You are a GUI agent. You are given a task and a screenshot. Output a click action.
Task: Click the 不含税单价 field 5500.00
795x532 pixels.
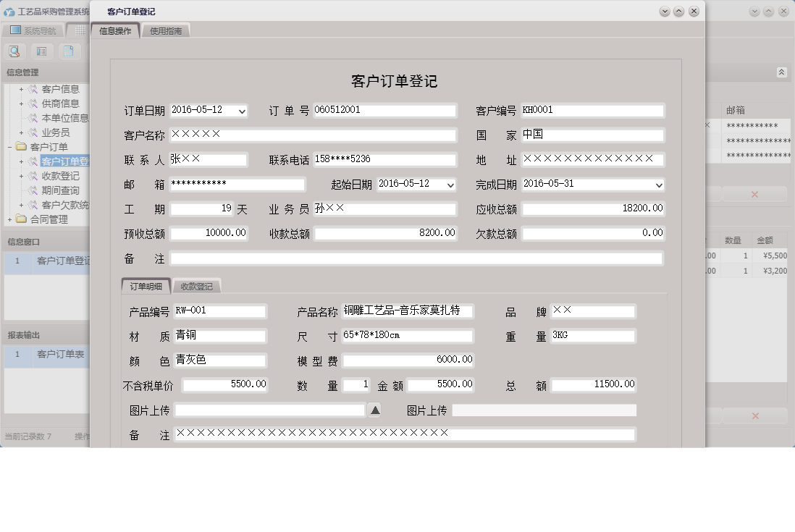click(x=224, y=384)
